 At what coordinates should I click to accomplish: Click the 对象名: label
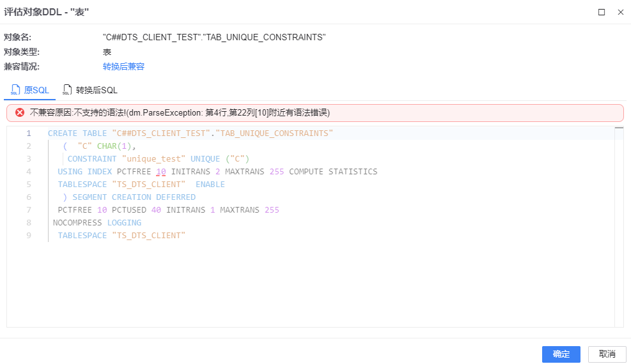[x=18, y=38]
